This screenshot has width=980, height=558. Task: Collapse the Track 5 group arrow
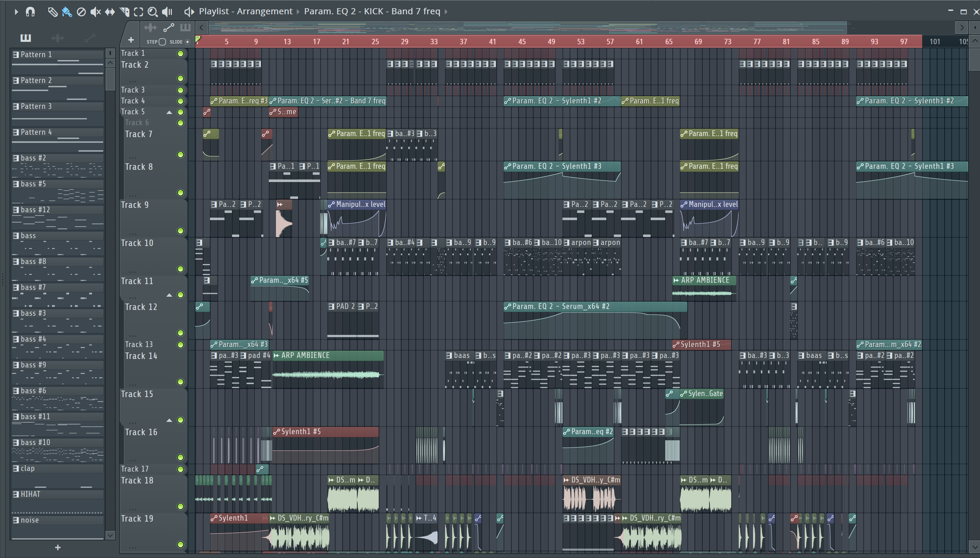point(169,112)
